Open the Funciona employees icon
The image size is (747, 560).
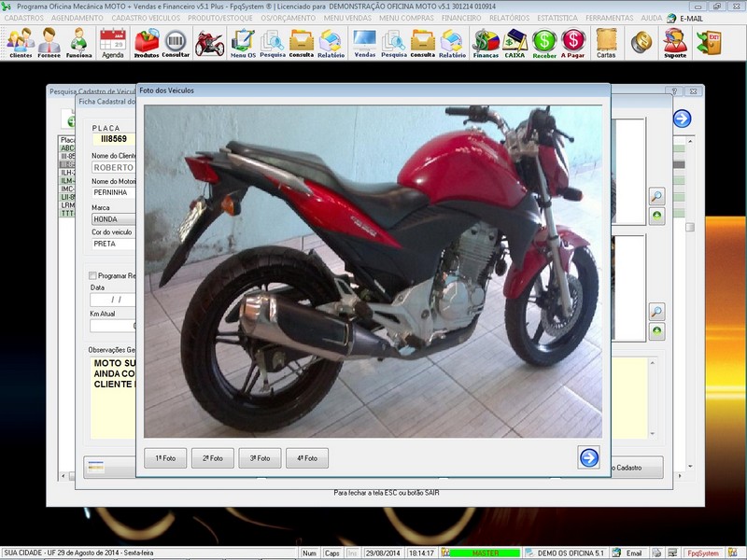coord(78,43)
